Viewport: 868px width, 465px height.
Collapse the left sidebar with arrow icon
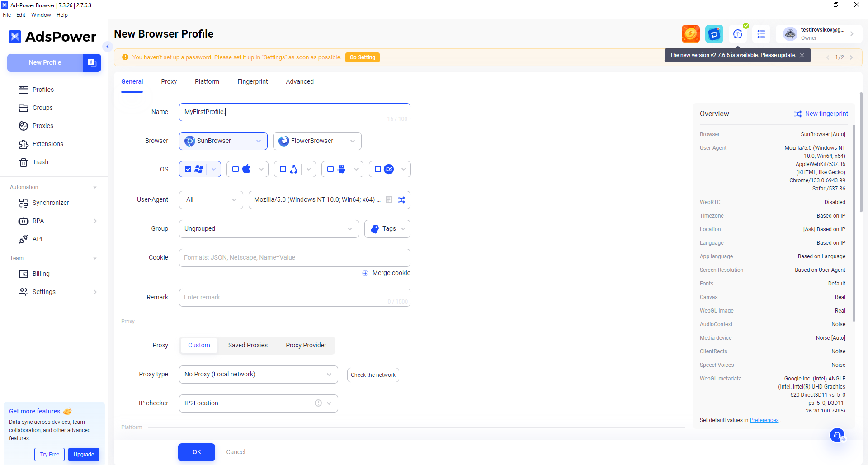(108, 47)
